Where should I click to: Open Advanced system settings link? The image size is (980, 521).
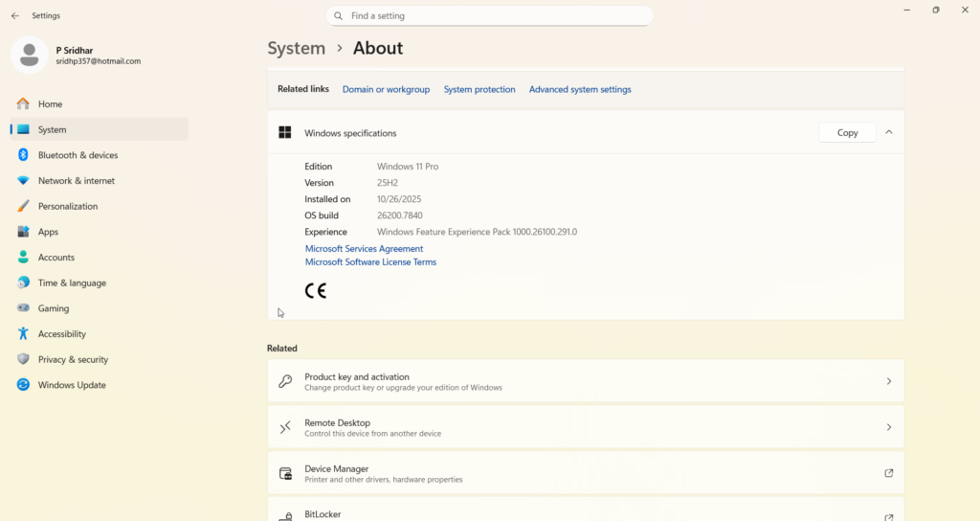pyautogui.click(x=580, y=89)
